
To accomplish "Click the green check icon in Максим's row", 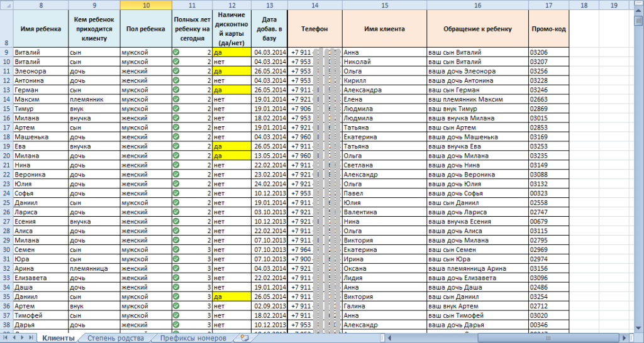I will 176,99.
